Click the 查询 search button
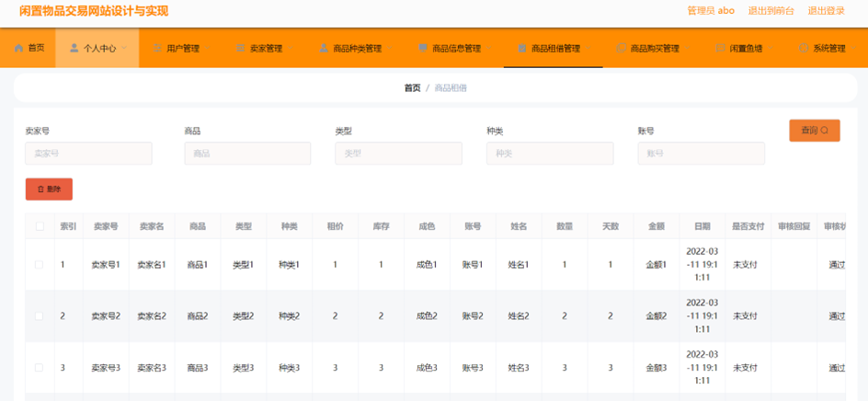Image resolution: width=868 pixels, height=401 pixels. click(815, 131)
